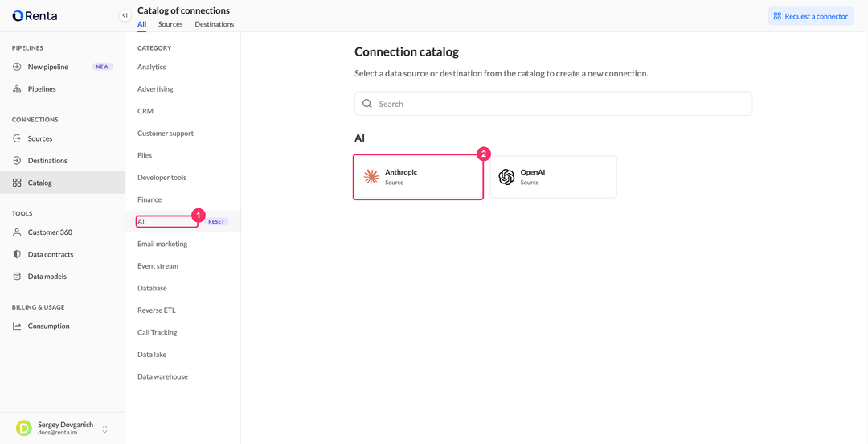Reset the AI category filter

coord(216,221)
